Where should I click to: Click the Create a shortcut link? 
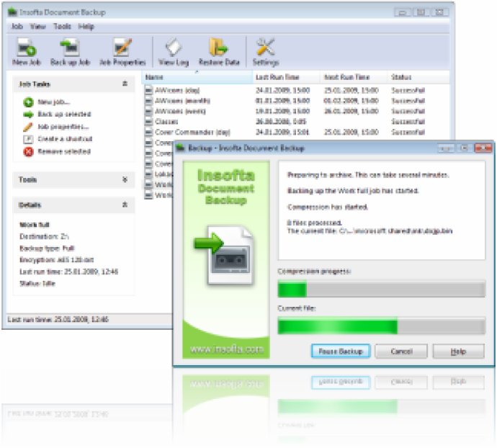click(x=65, y=139)
